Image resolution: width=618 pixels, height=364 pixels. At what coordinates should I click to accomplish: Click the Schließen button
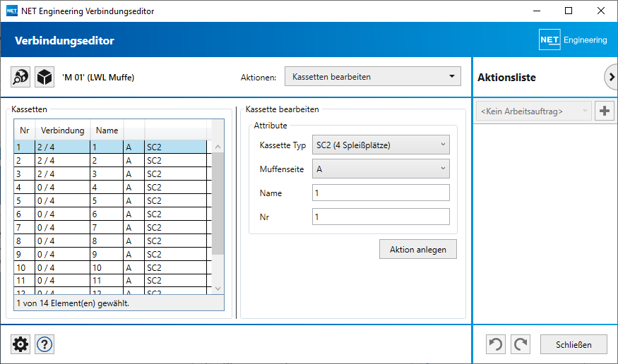[x=574, y=344]
